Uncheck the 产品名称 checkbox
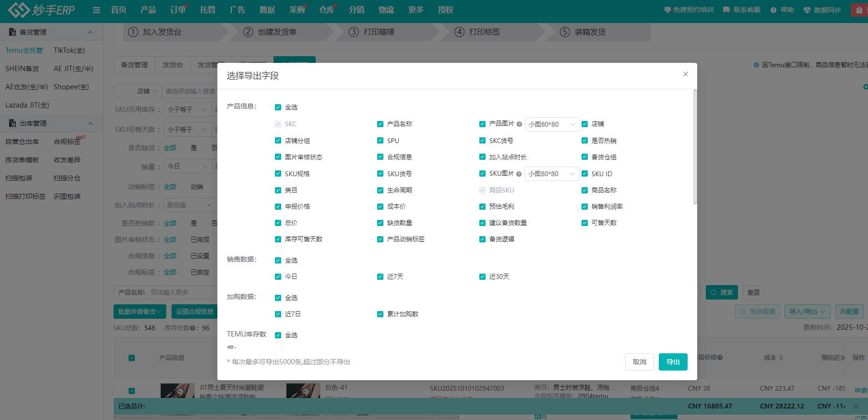This screenshot has width=868, height=420. [x=380, y=124]
